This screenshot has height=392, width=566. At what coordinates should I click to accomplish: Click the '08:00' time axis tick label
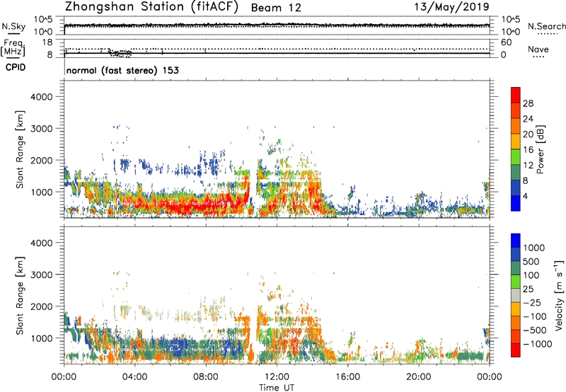coord(205,377)
